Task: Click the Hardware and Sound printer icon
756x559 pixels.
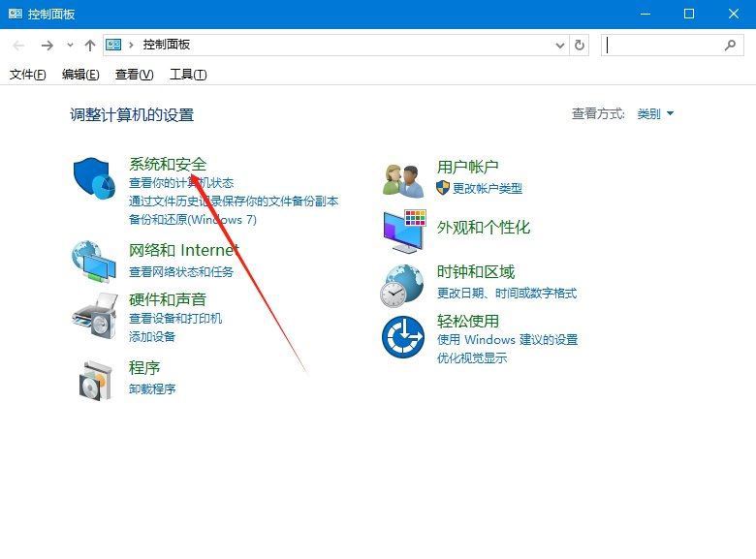Action: 94,314
